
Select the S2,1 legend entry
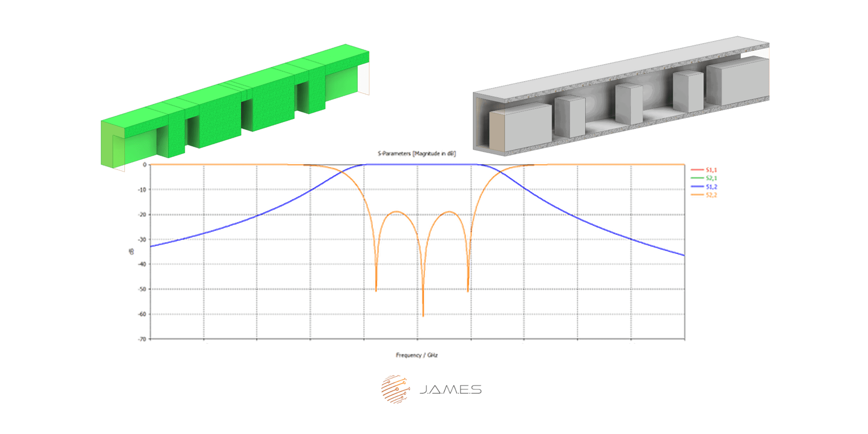[704, 178]
